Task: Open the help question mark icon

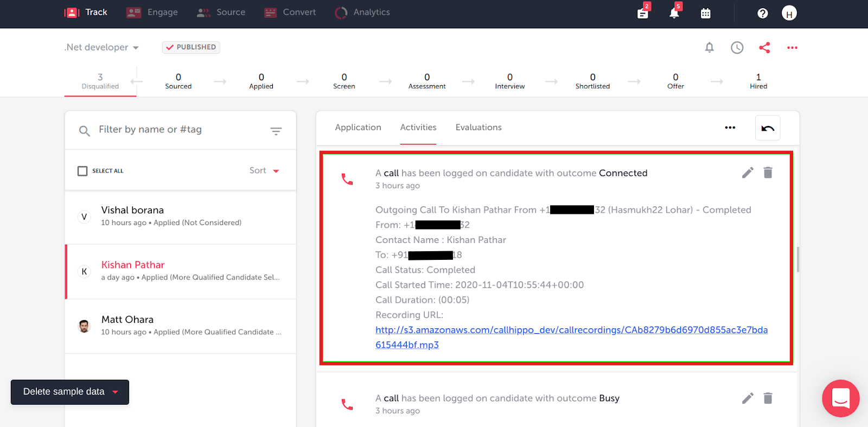Action: pyautogui.click(x=762, y=14)
